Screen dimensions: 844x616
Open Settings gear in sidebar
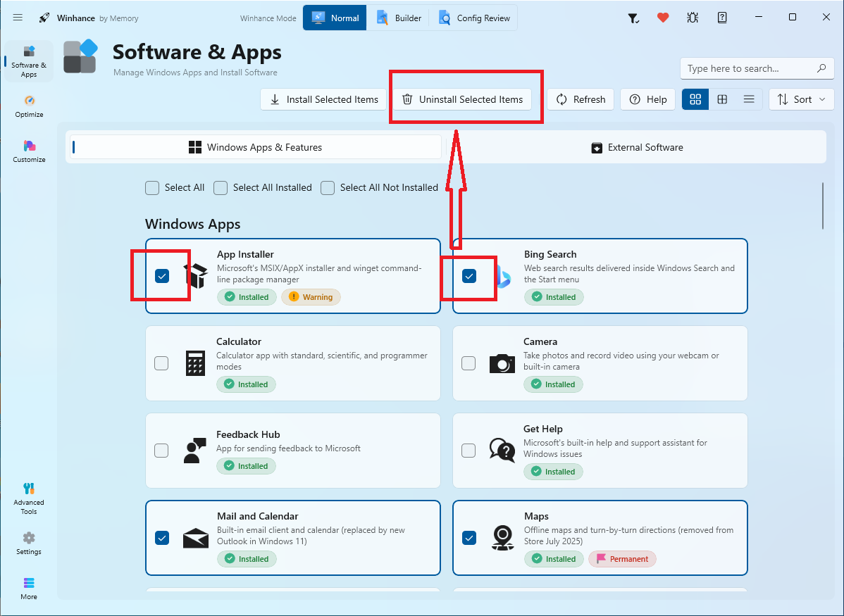29,543
